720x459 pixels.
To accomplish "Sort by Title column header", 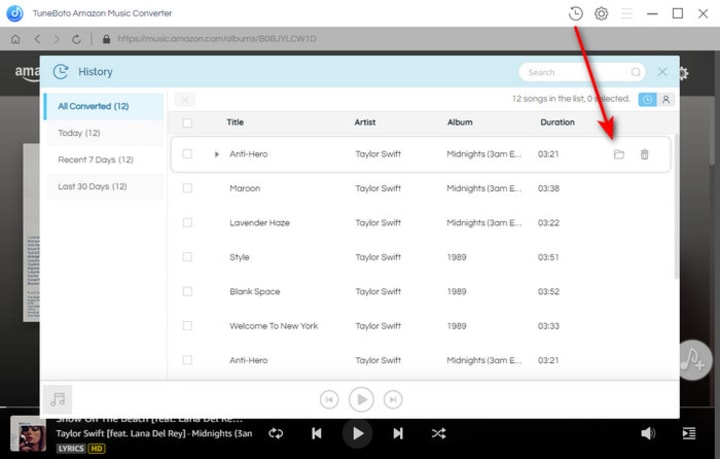I will coord(235,122).
